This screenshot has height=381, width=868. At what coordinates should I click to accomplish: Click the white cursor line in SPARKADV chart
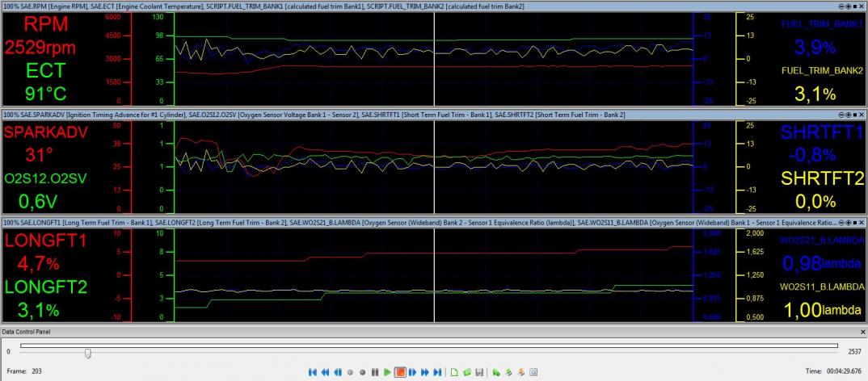click(x=435, y=166)
